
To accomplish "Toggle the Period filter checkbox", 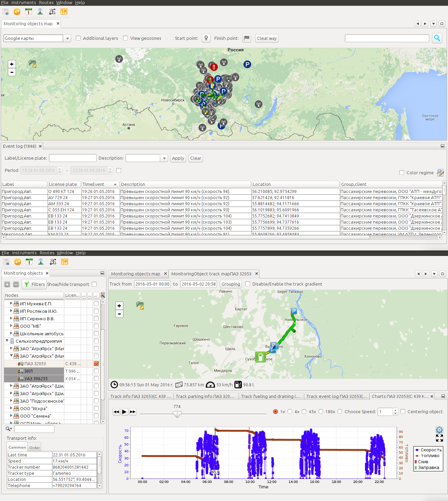I will 119,170.
